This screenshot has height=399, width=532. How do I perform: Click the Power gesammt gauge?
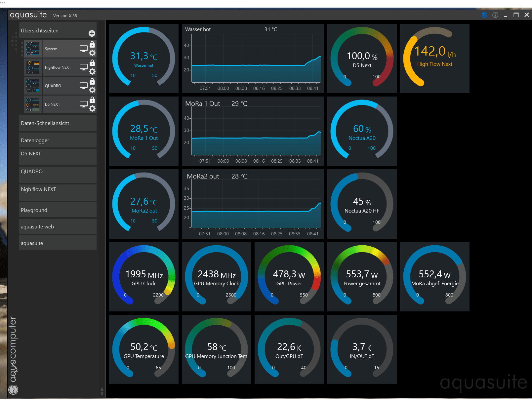[x=362, y=277]
